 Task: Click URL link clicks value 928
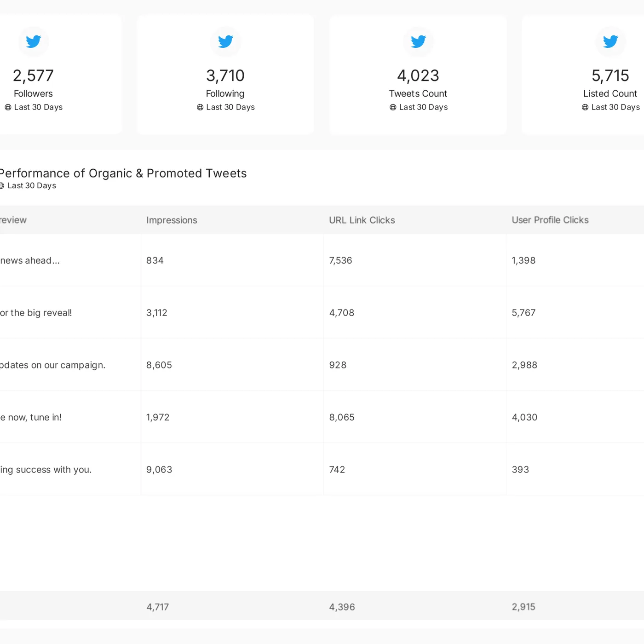click(x=338, y=365)
